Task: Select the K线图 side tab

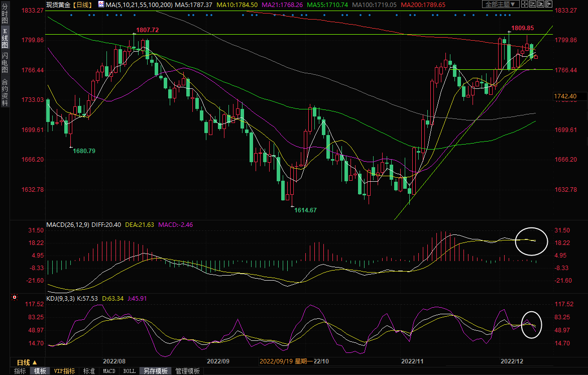Action: tap(5, 37)
